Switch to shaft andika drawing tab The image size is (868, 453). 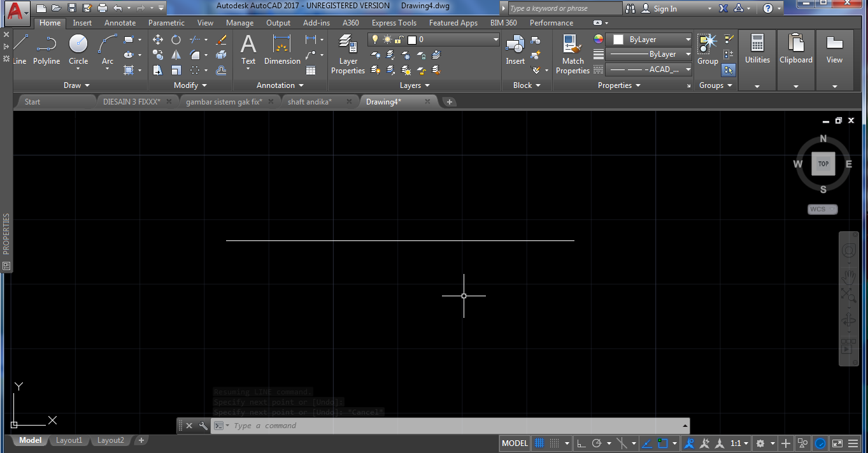[x=309, y=101]
